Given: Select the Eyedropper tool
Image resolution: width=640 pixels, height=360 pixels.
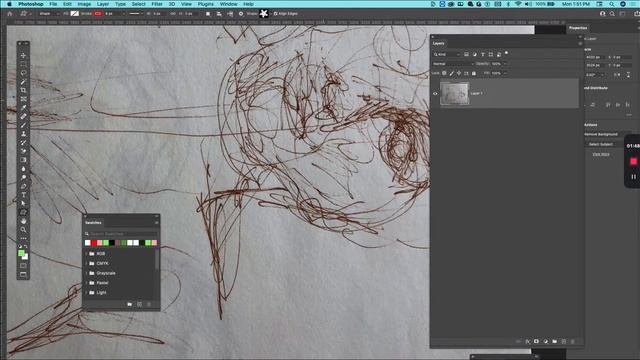Looking at the screenshot, I should [23, 108].
